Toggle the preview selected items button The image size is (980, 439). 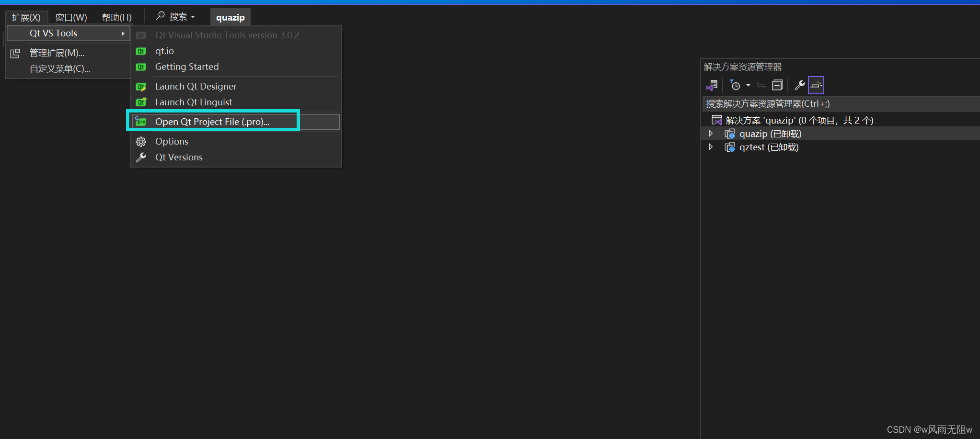(x=816, y=85)
